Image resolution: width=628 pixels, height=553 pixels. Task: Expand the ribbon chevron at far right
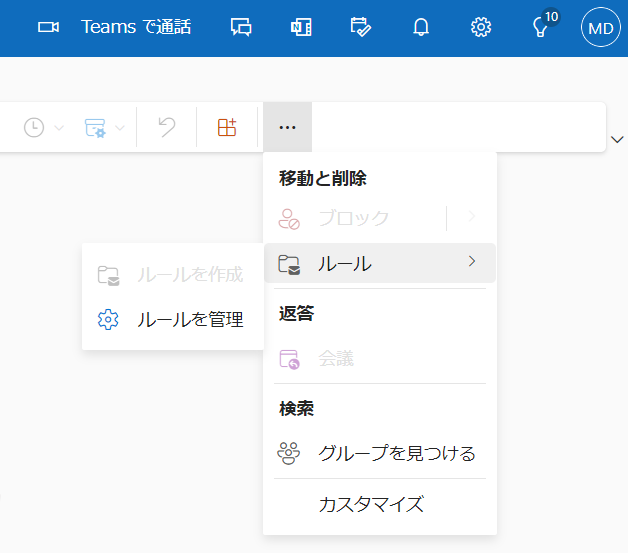(x=617, y=139)
